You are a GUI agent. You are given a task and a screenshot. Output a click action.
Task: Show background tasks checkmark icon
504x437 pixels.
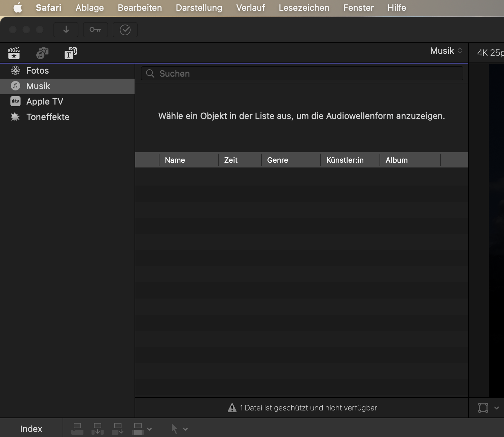pyautogui.click(x=125, y=30)
